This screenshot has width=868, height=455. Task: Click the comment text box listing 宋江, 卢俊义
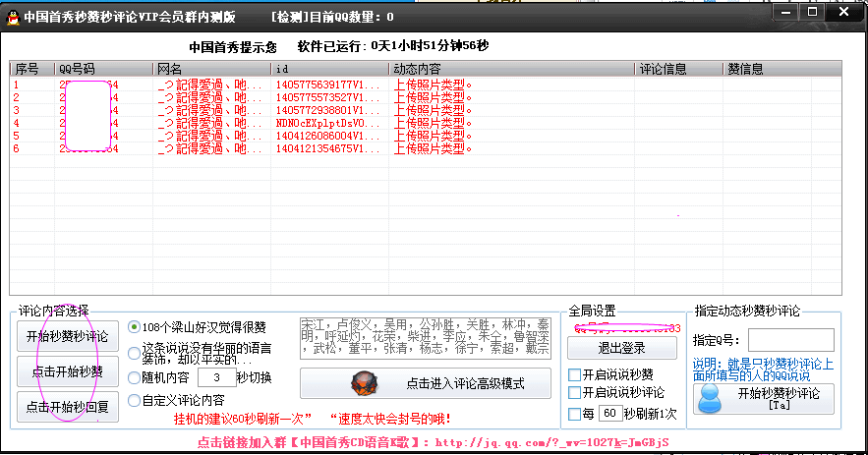pos(425,337)
